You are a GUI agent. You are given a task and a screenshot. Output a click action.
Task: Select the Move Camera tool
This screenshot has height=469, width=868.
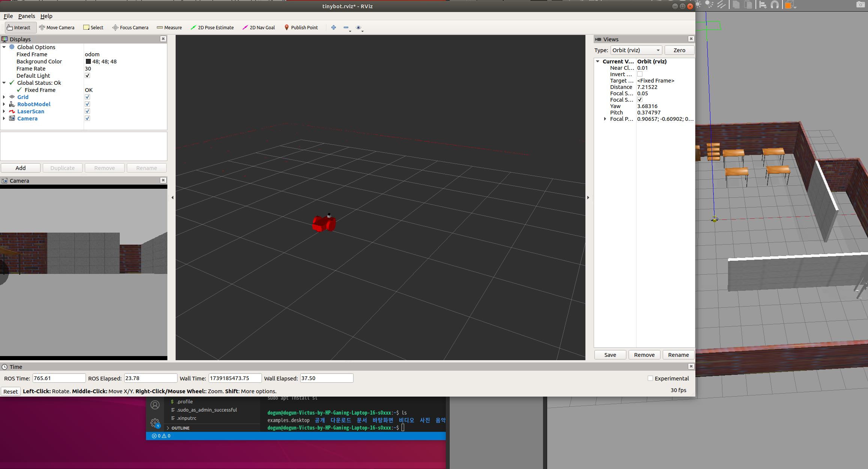[x=57, y=27]
